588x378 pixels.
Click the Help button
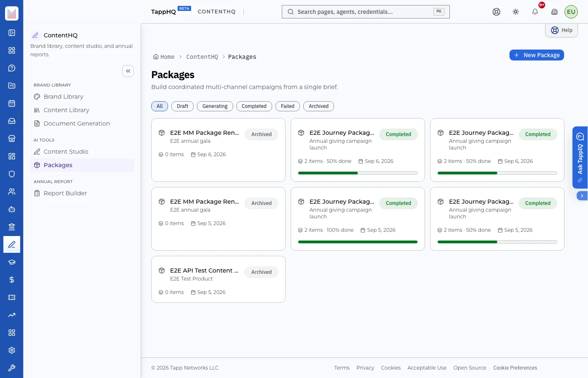(x=562, y=30)
